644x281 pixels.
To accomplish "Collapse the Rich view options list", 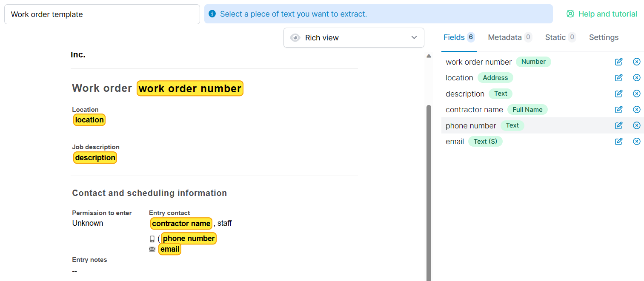I will point(413,37).
